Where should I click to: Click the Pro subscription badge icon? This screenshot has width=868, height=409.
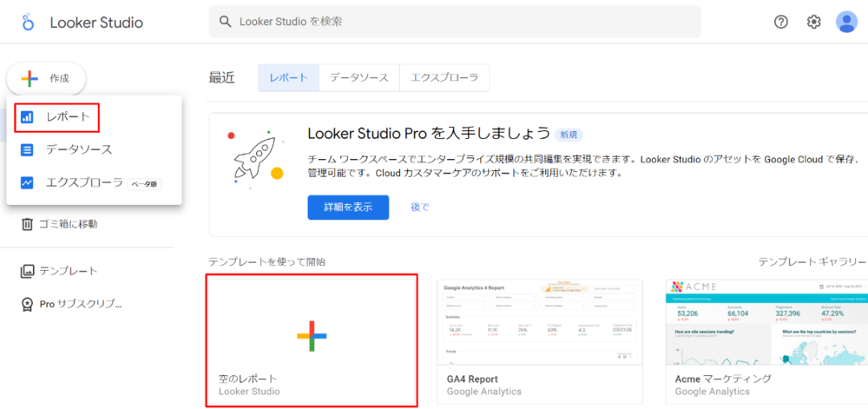pyautogui.click(x=27, y=304)
